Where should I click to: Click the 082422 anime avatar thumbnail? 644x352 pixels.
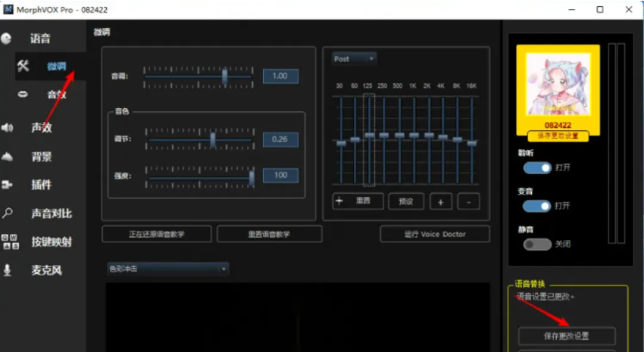click(x=558, y=85)
